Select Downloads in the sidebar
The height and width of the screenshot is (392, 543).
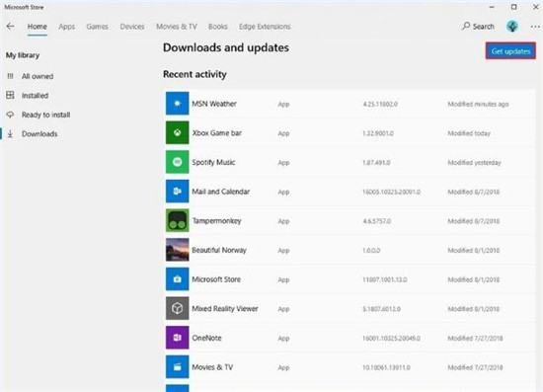click(39, 133)
